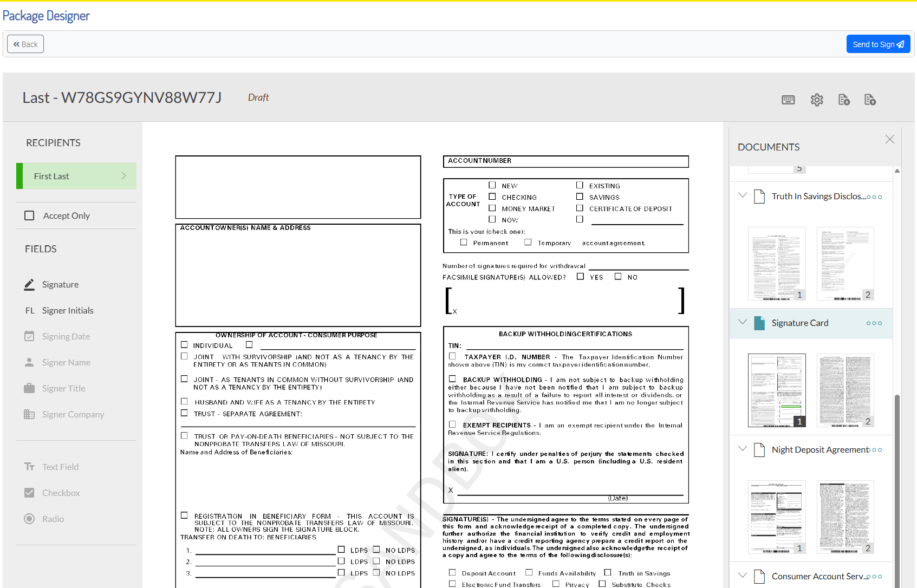
Task: Choose the Signing Date field
Action: [x=66, y=336]
